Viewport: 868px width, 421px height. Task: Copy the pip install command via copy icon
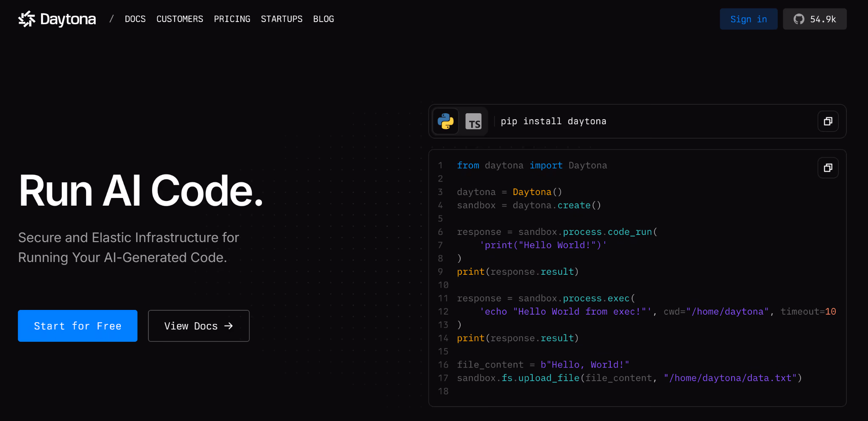[x=828, y=121]
